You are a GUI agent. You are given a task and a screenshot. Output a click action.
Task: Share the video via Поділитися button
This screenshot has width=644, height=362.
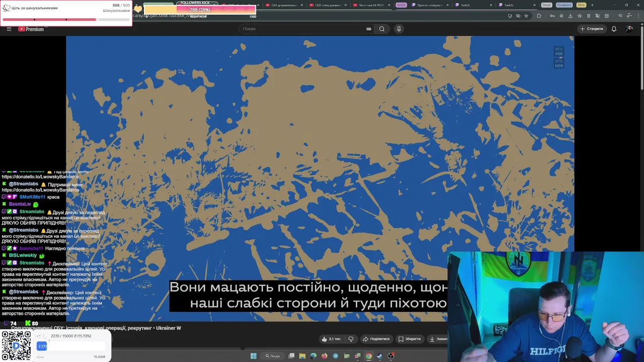376,339
